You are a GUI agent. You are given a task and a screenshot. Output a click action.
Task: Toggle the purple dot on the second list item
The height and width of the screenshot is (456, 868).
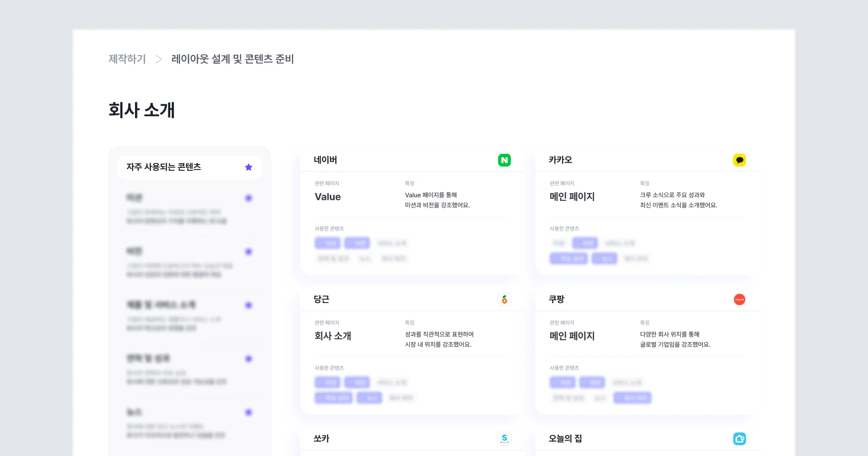click(248, 251)
